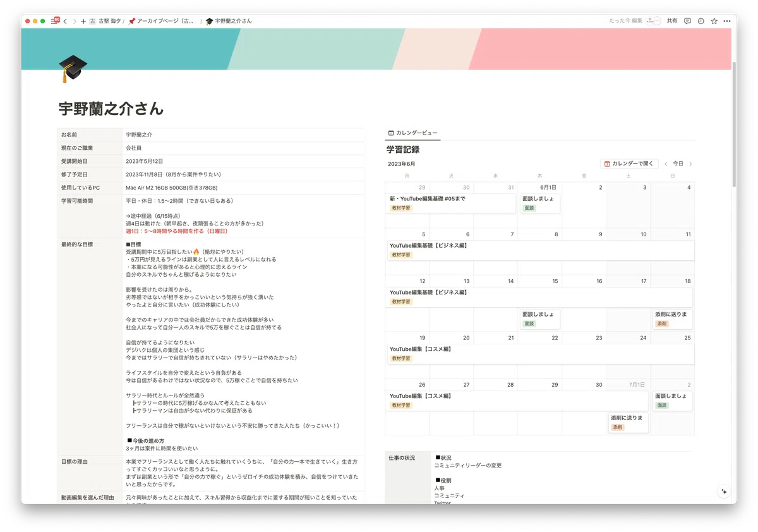Viewport: 758px width, 532px height.
Task: Open the AI sparkle assistant button
Action: [x=724, y=491]
